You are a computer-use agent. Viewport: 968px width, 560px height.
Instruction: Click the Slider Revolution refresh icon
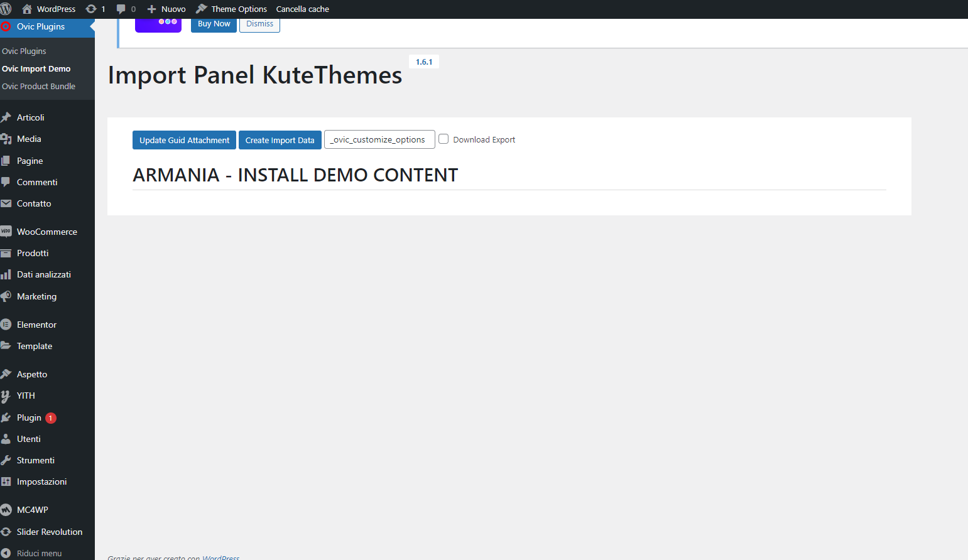click(x=6, y=532)
